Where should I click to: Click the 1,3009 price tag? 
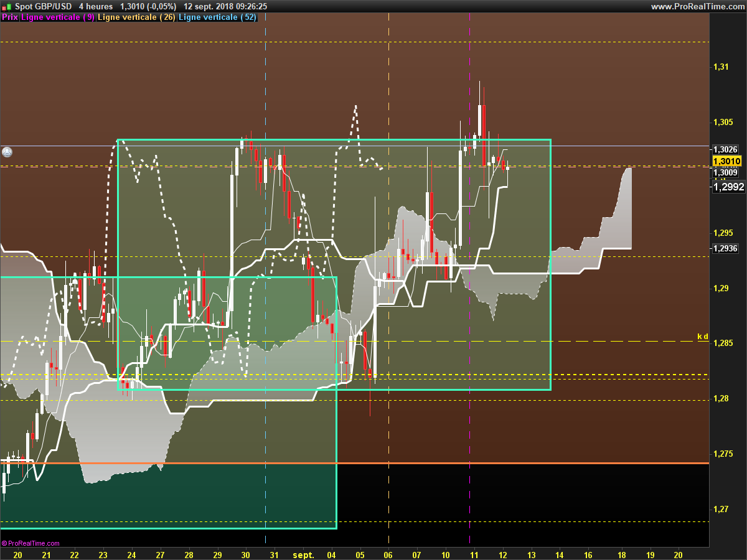click(x=726, y=172)
